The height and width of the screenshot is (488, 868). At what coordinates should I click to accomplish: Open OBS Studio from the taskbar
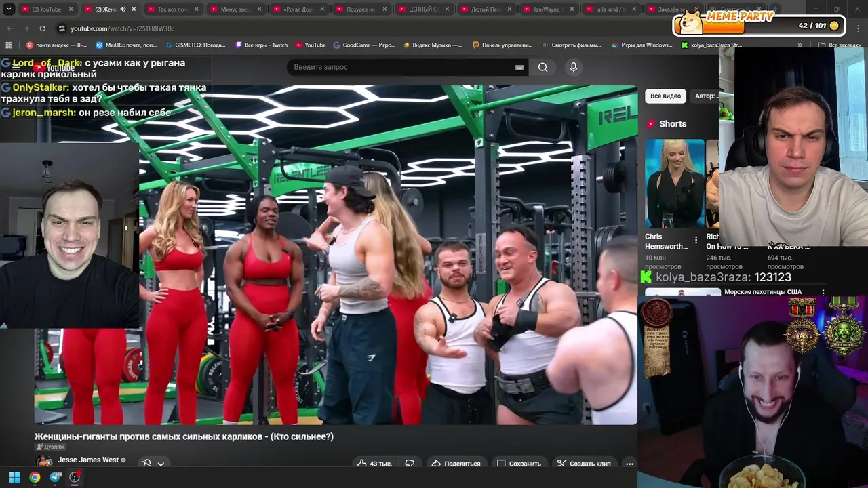tap(75, 477)
